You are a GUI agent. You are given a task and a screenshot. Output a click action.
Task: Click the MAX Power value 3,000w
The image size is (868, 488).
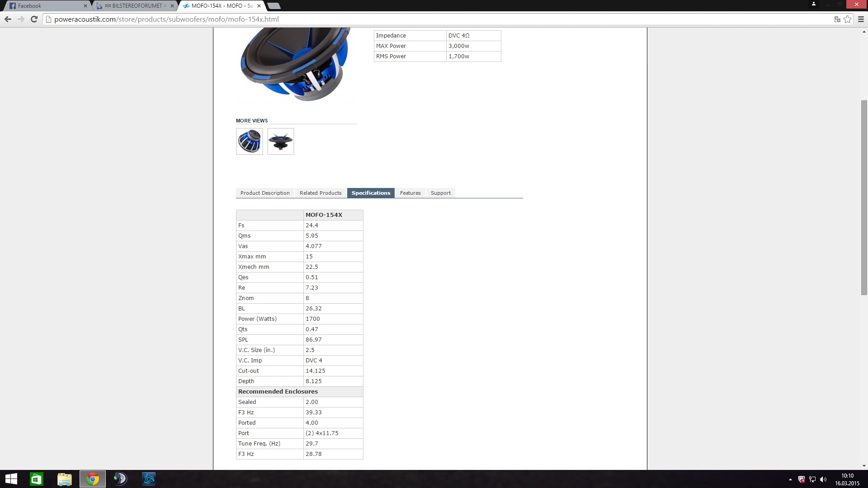(x=459, y=46)
